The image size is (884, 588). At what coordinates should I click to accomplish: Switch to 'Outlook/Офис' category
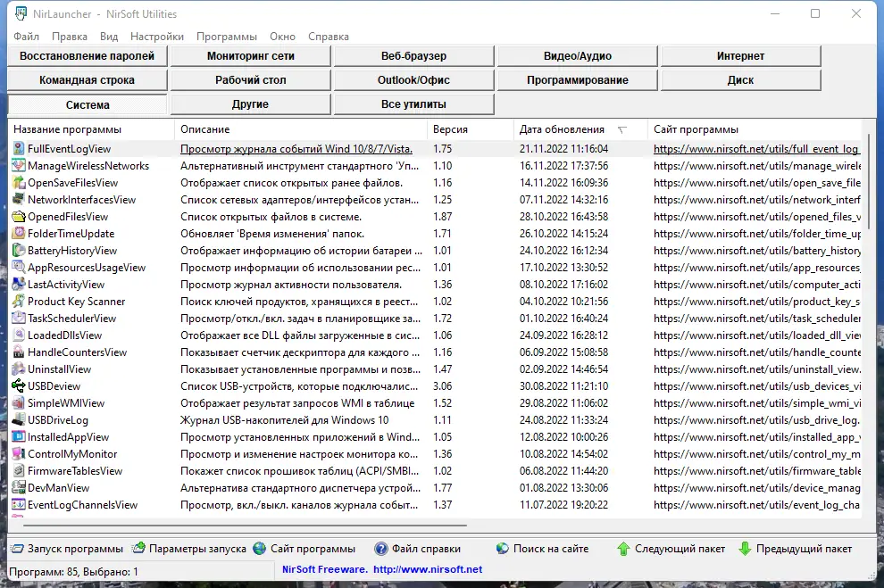(413, 80)
